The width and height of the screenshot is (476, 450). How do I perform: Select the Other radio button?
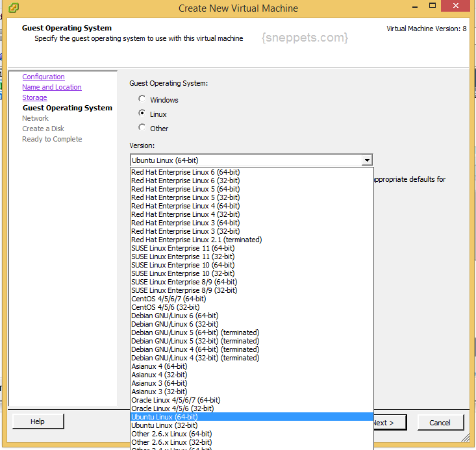coord(142,127)
